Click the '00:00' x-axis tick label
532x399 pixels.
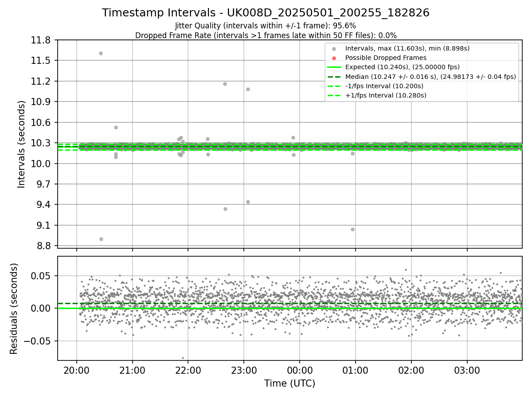[300, 370]
